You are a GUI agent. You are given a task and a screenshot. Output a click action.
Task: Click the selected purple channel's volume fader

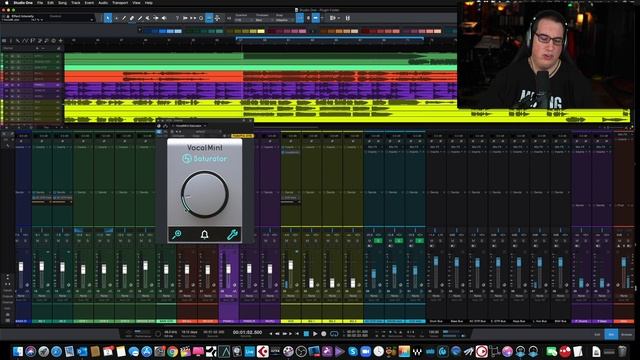pyautogui.click(x=228, y=269)
